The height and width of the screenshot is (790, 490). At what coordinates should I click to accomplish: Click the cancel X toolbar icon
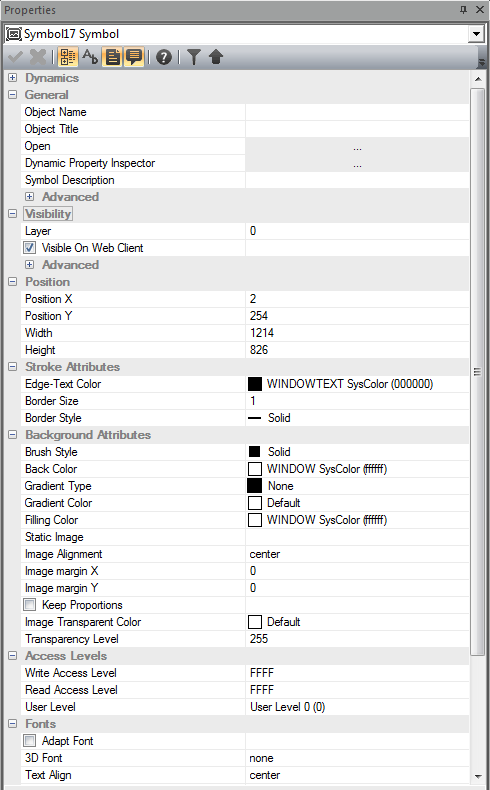pyautogui.click(x=38, y=57)
